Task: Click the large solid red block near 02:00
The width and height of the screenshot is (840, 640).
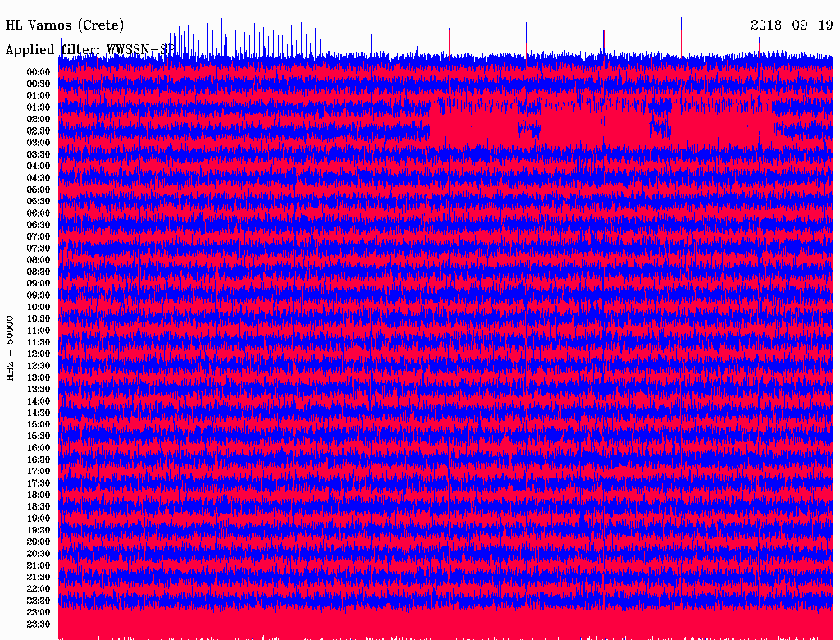Action: coord(476,123)
